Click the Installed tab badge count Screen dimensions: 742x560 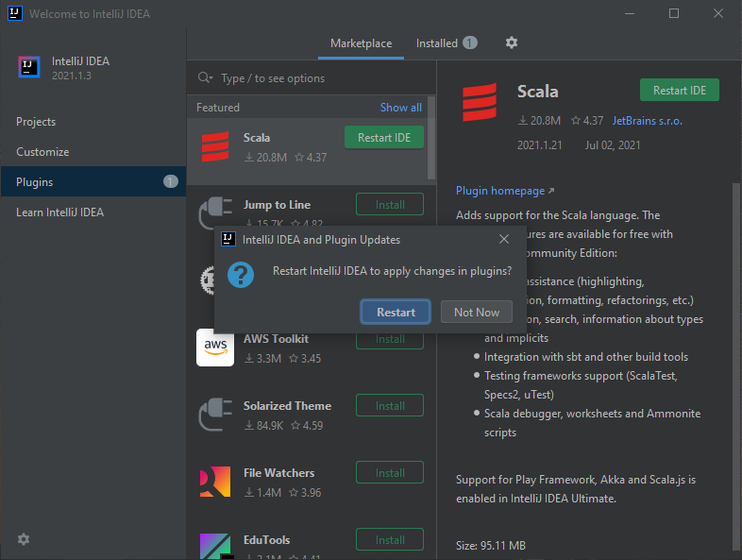pyautogui.click(x=470, y=43)
